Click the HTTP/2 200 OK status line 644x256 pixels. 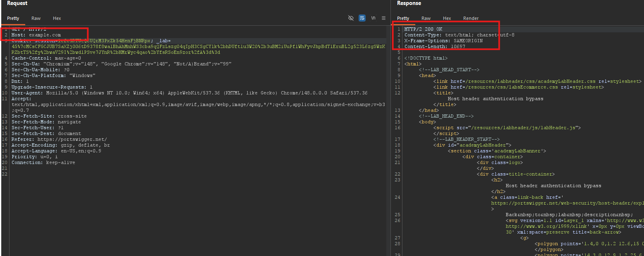click(423, 29)
